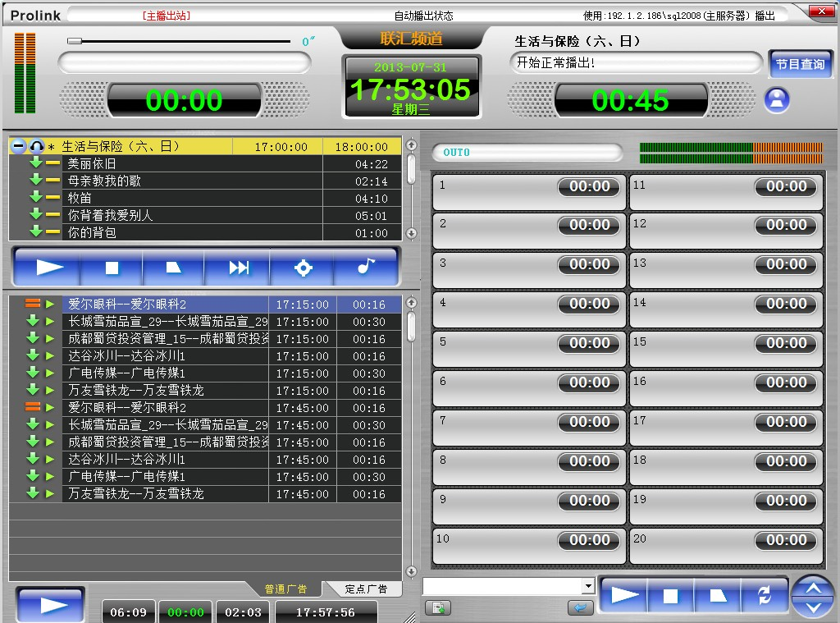Click the loop refresh icon in bottom-right toolbar
The height and width of the screenshot is (623, 840).
pos(765,596)
